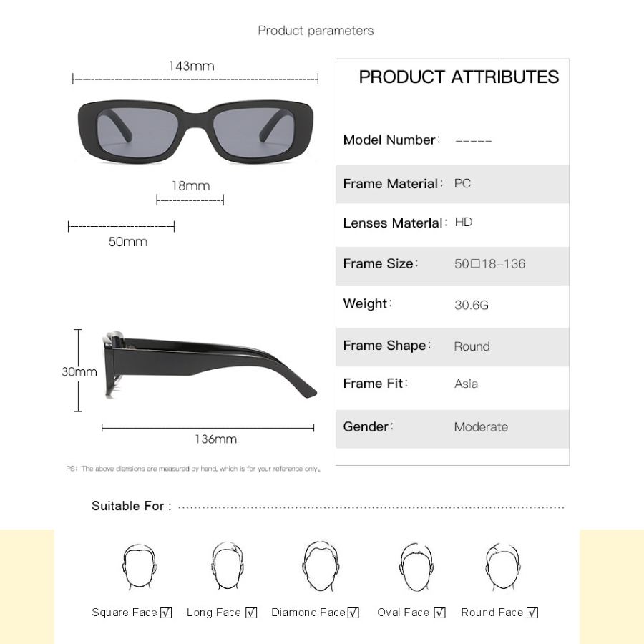Click the 143mm width measurement label
Screen dimensions: 644x644
(191, 66)
